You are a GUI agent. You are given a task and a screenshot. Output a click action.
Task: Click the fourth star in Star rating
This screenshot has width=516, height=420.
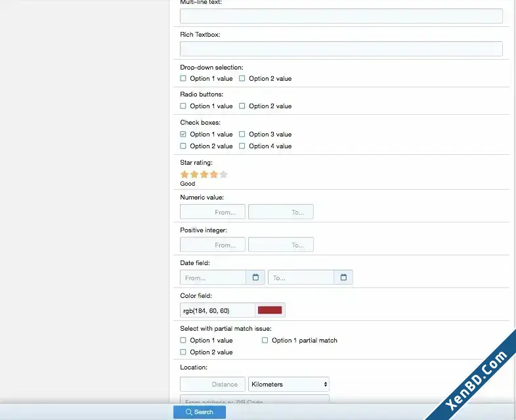(x=214, y=175)
